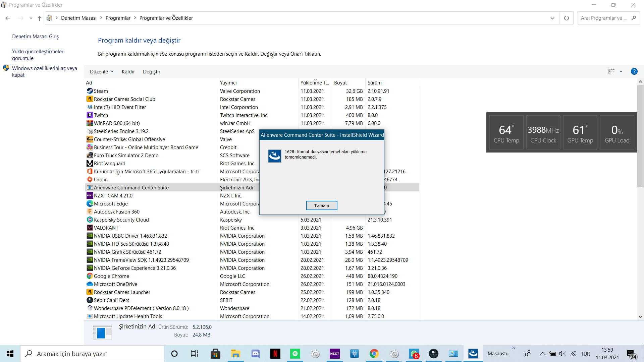Click the GPU Load tile in the monitor overlay

(617, 133)
